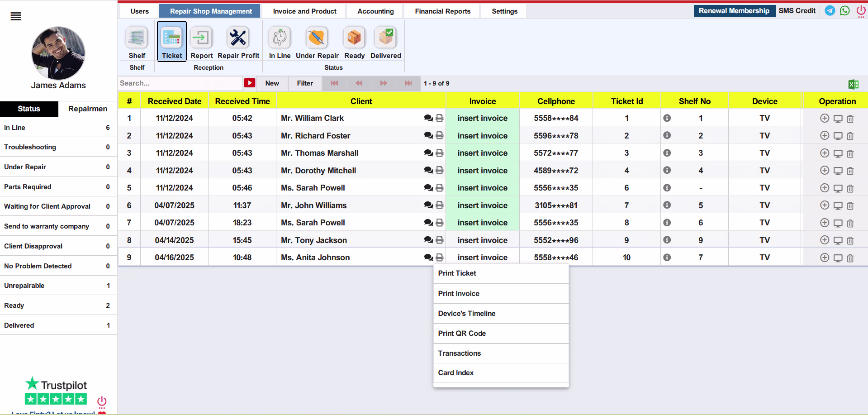This screenshot has width=868, height=415.
Task: Click plus operation icon in row 1
Action: (x=825, y=118)
